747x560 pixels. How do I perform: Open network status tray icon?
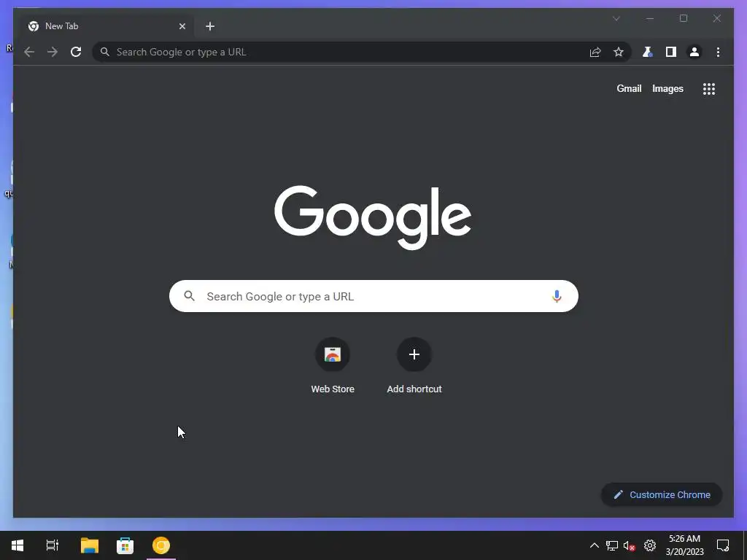612,545
